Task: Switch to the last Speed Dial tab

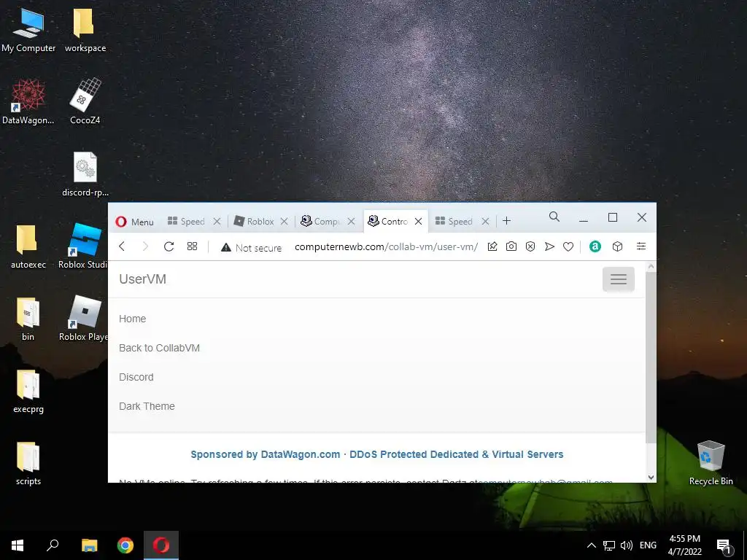Action: [454, 222]
